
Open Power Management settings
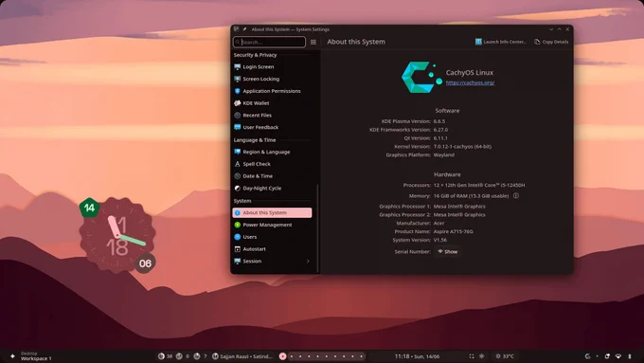(x=272, y=225)
